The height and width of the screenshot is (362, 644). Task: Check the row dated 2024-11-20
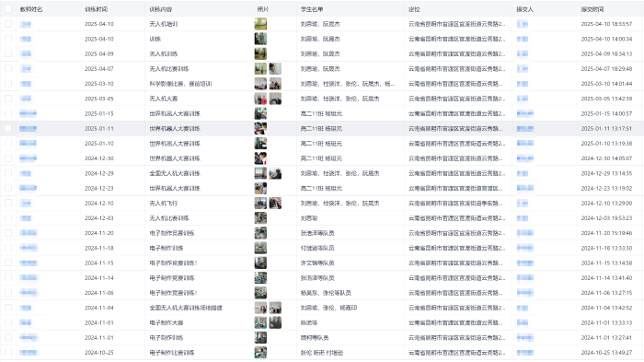tap(8, 233)
